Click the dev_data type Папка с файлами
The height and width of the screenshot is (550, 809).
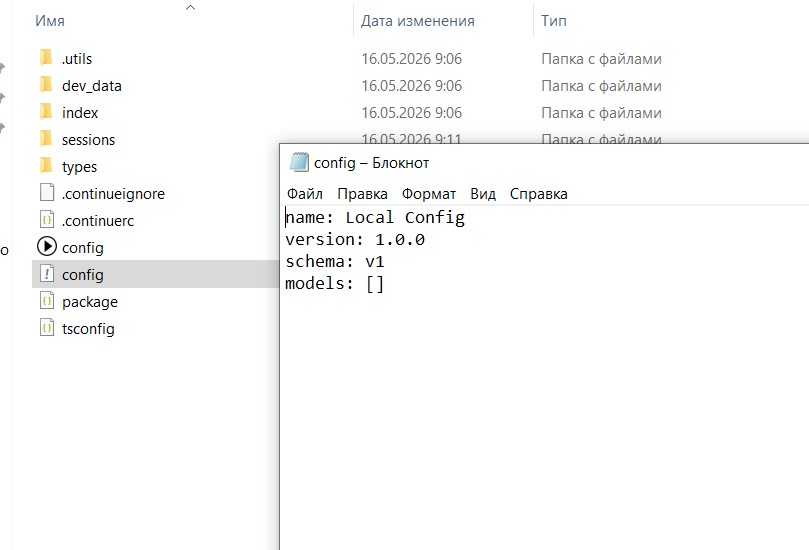click(x=601, y=86)
